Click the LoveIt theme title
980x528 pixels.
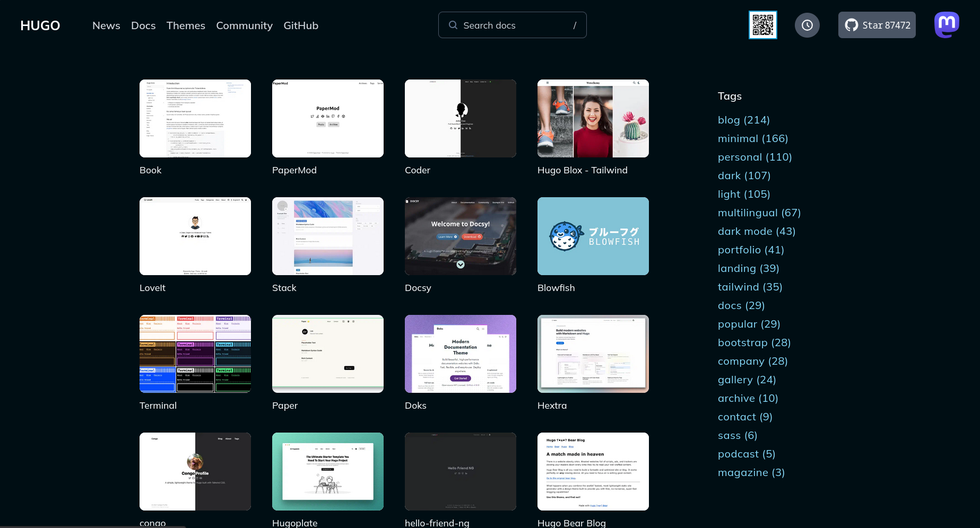pyautogui.click(x=153, y=288)
